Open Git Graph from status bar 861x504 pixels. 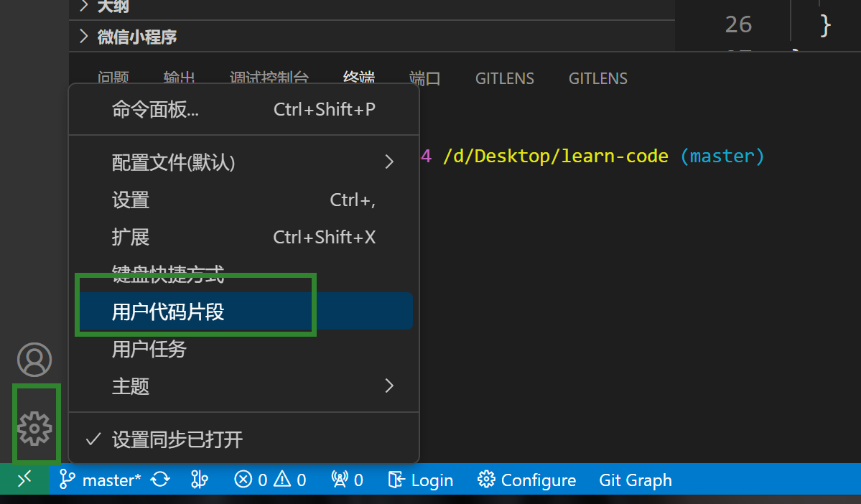pos(636,480)
